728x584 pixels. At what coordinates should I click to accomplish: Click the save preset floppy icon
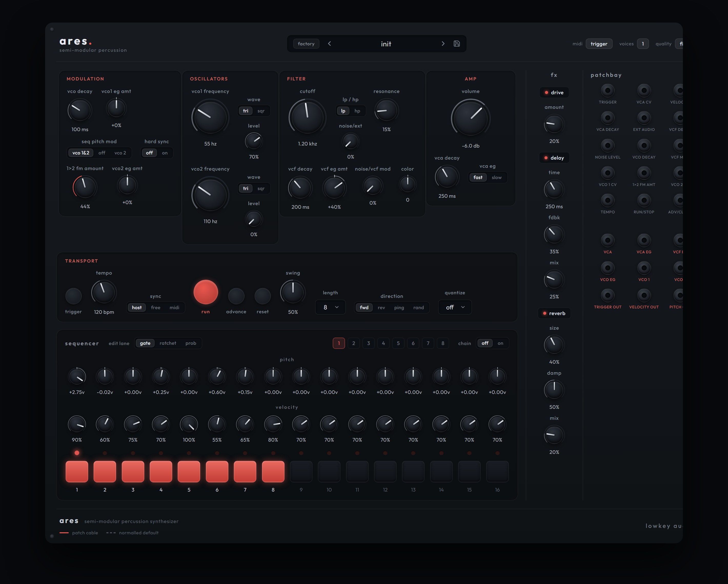pos(457,44)
